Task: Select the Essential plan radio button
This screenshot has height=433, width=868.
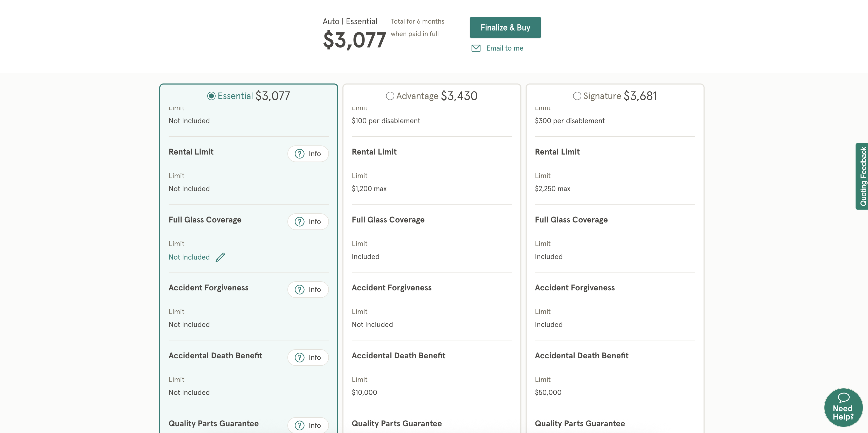Action: pyautogui.click(x=211, y=96)
